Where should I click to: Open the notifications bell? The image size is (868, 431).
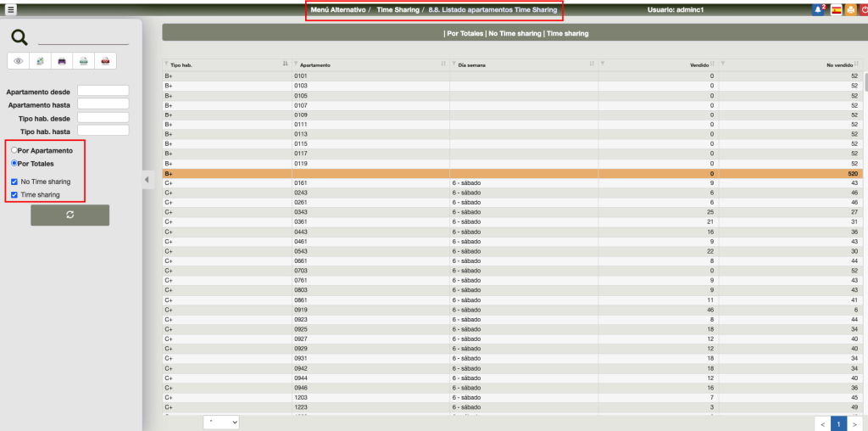point(818,10)
